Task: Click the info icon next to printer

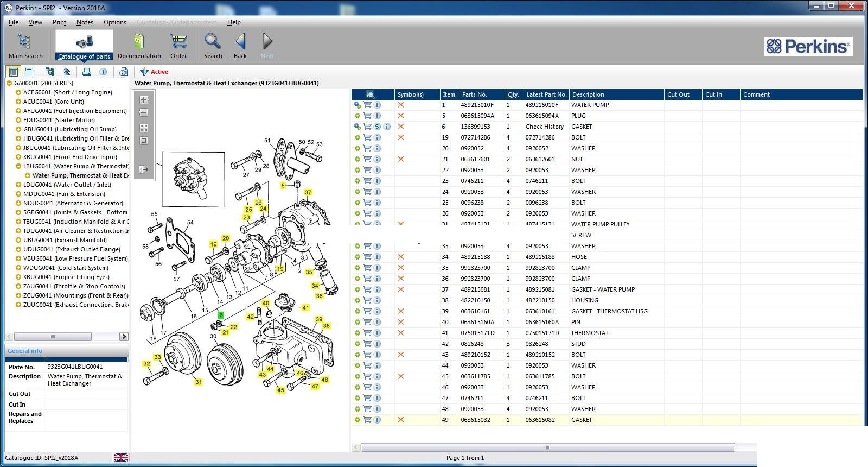Action: click(103, 72)
